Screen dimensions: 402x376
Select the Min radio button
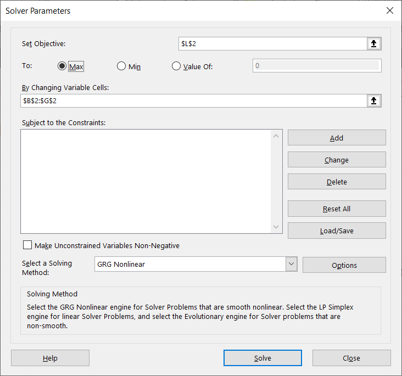(x=121, y=66)
